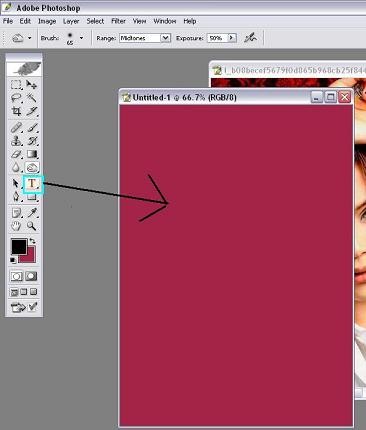Select the Brush tool
366x430 pixels.
pos(32,128)
